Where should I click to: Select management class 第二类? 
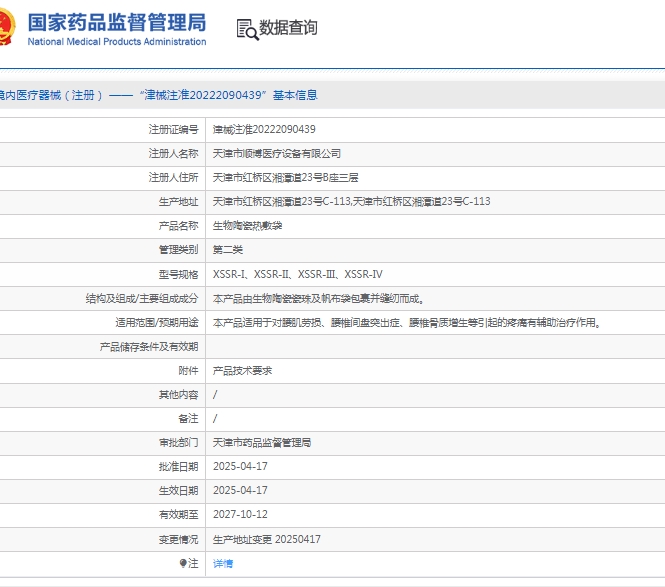pyautogui.click(x=228, y=250)
